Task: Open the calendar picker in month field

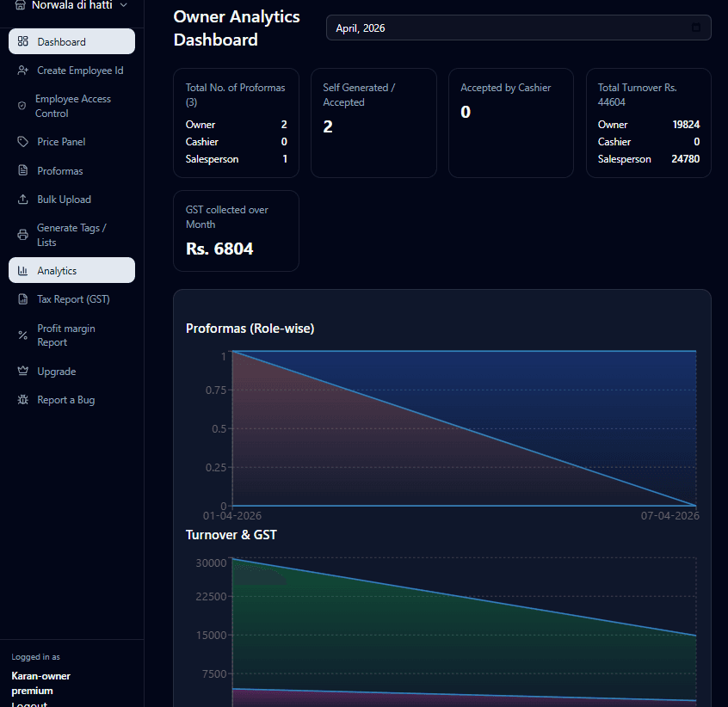Action: (696, 28)
